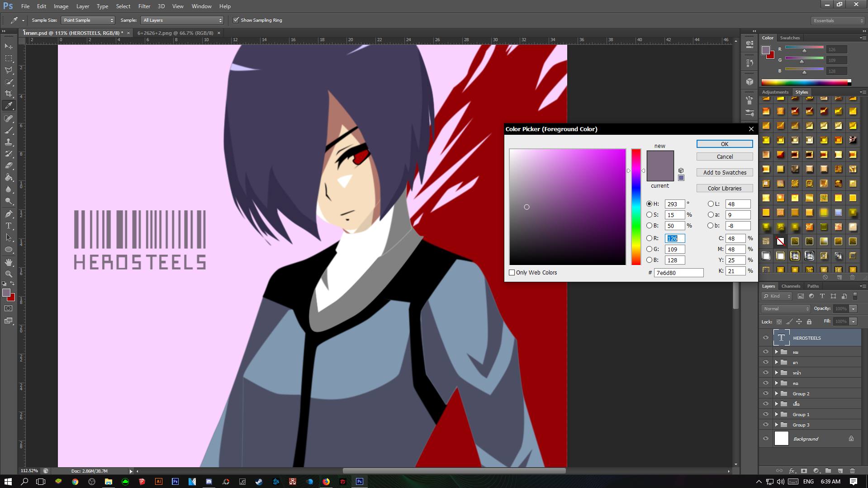Viewport: 868px width, 488px height.
Task: Expand the Group 2 layer folder
Action: tap(777, 393)
